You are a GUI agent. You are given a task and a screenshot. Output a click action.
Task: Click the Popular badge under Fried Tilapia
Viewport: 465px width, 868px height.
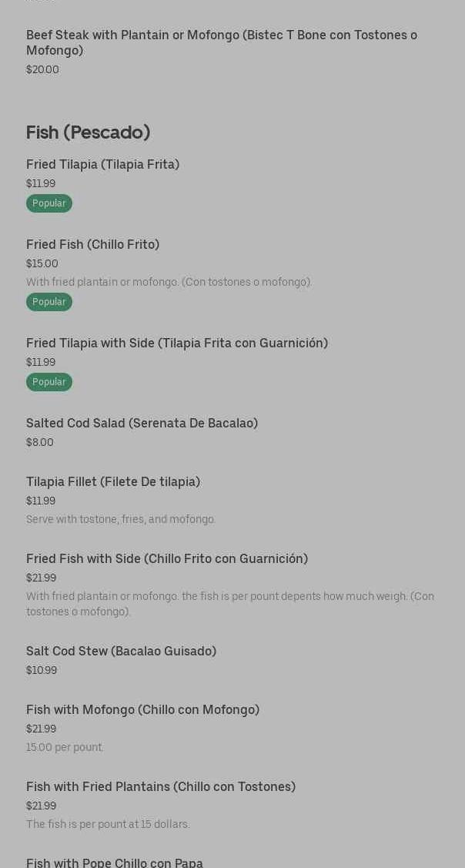coord(49,203)
